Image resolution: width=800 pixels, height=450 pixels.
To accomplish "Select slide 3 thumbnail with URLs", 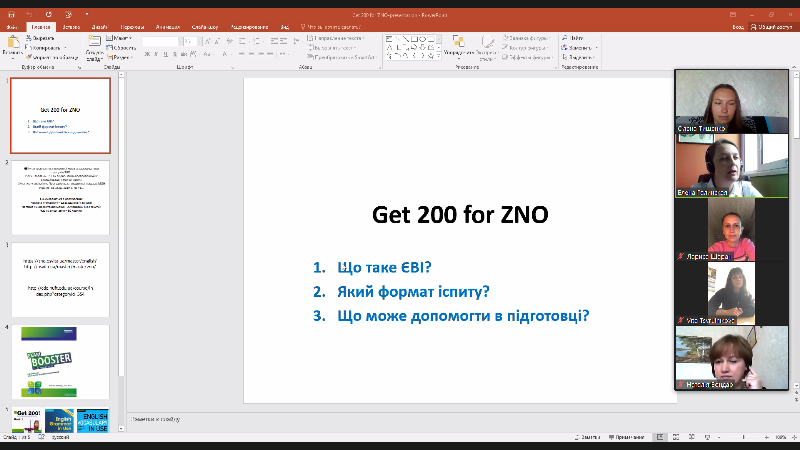I will click(60, 280).
